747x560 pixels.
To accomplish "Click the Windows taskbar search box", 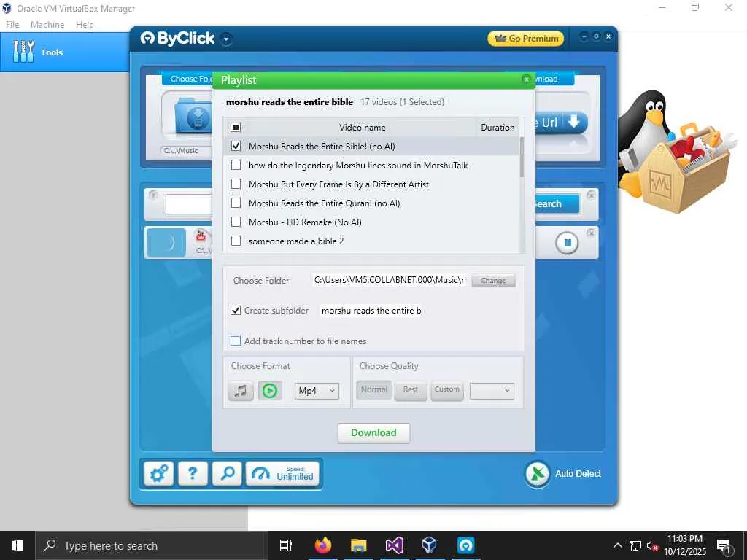I will [152, 545].
